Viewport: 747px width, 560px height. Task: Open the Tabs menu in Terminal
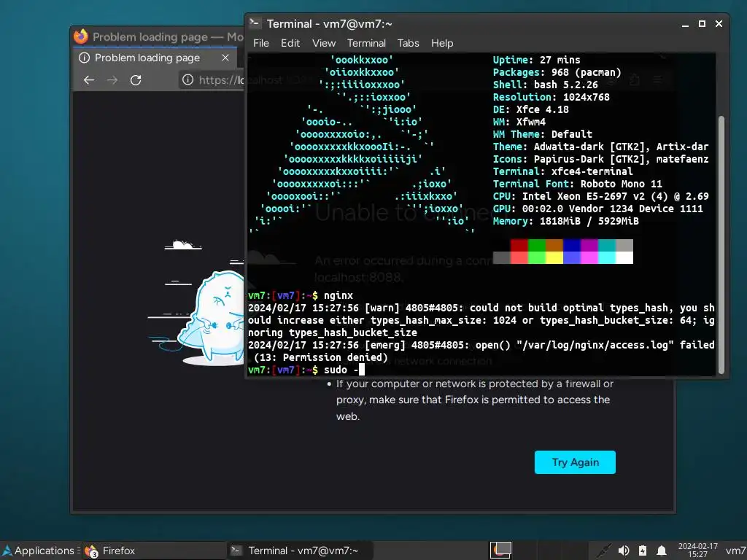pyautogui.click(x=409, y=43)
